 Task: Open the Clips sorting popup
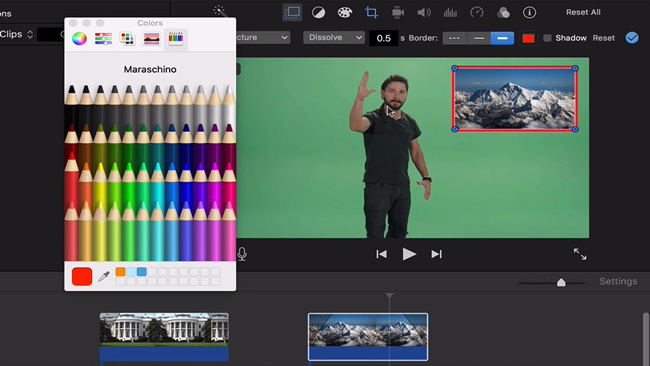pyautogui.click(x=17, y=34)
